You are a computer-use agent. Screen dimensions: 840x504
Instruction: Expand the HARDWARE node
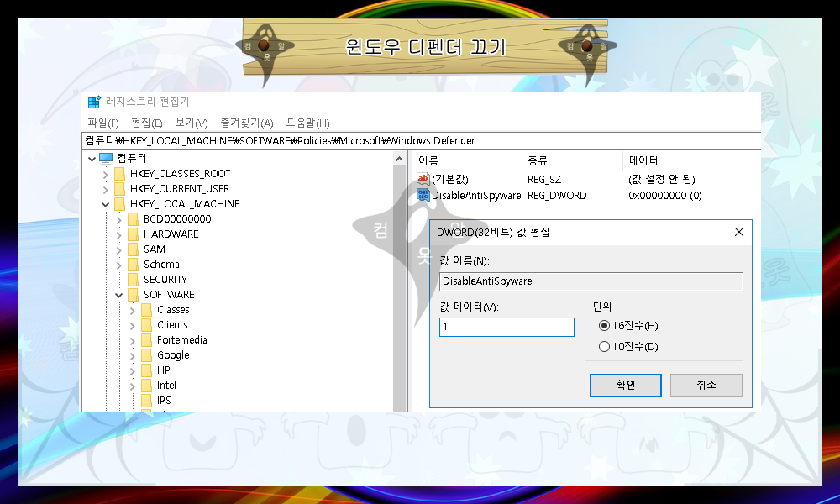click(119, 234)
